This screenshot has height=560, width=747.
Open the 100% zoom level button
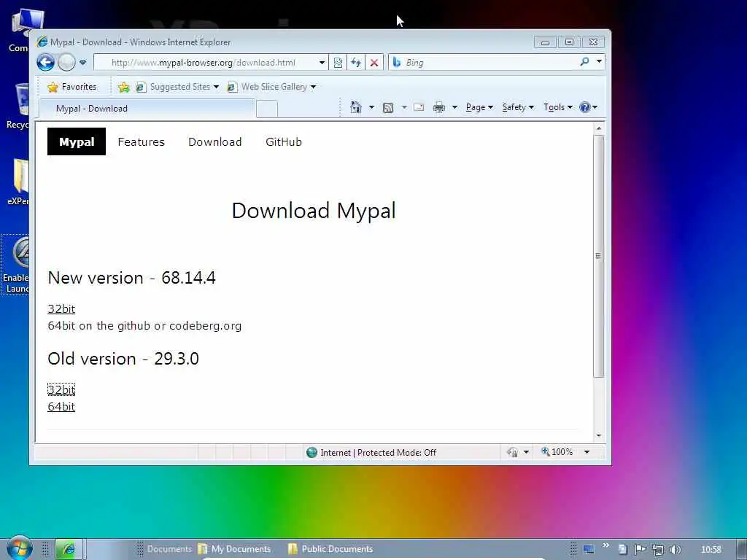[x=557, y=452]
